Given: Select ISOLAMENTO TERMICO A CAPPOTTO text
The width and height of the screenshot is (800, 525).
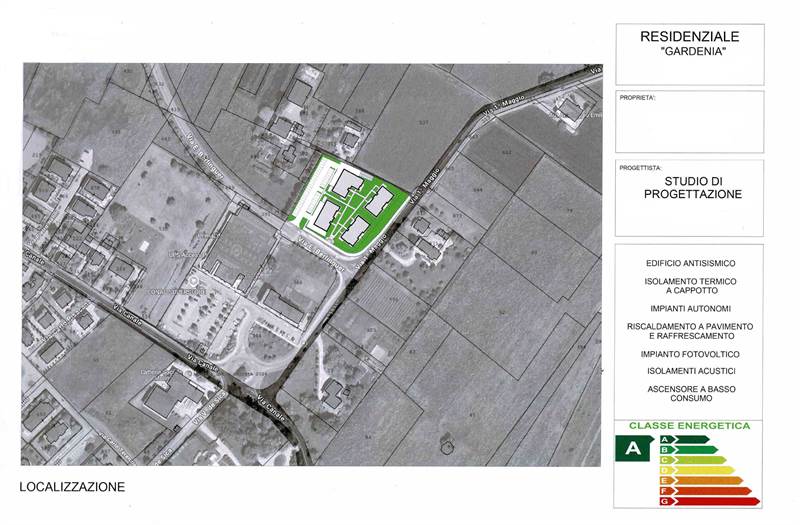Looking at the screenshot, I should pos(690,286).
